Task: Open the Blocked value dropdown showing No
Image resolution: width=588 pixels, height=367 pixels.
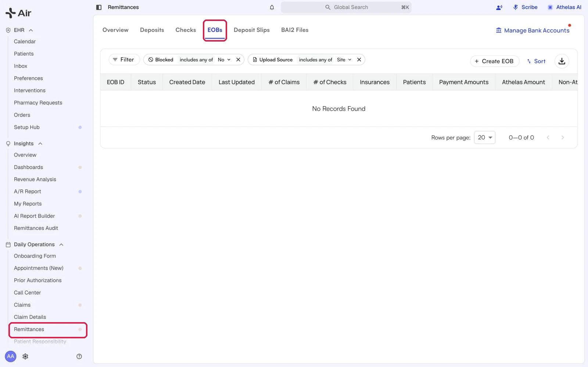Action: [x=224, y=60]
